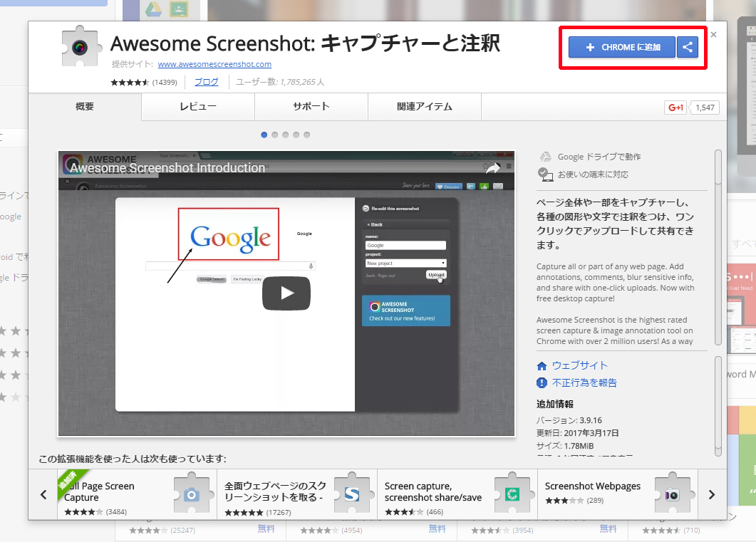
Task: Open the Screen capture, screenshot share/save item
Action: (457, 495)
